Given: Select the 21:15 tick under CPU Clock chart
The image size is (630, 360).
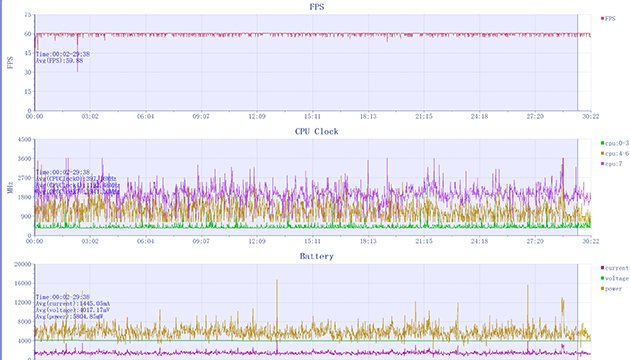Looking at the screenshot, I should point(423,241).
